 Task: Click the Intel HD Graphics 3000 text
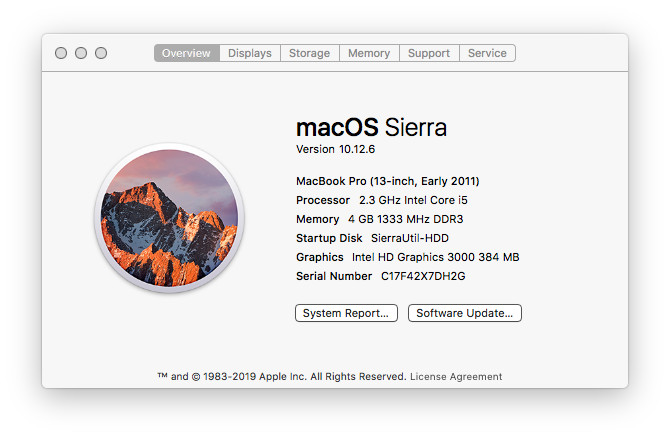click(435, 257)
